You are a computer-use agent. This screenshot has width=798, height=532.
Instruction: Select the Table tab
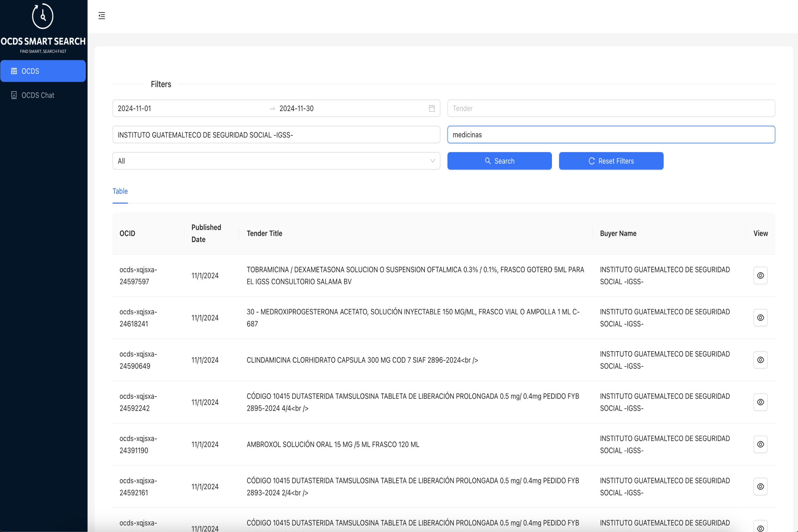click(120, 192)
